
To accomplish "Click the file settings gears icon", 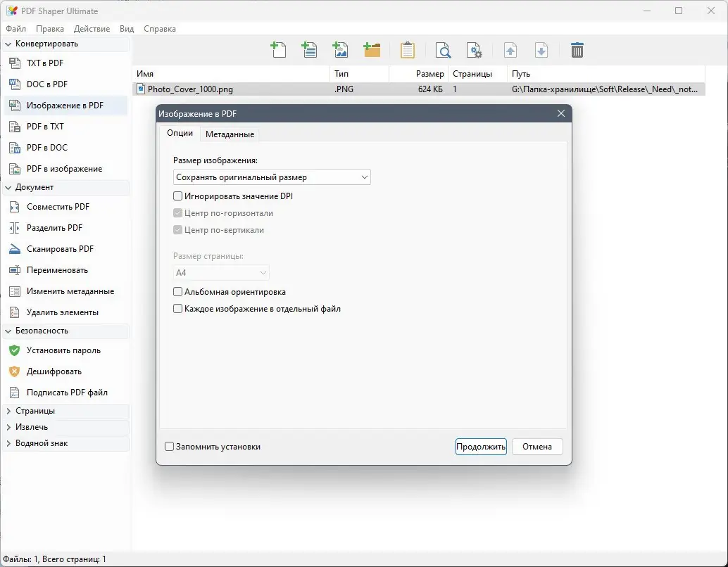I will pos(474,50).
